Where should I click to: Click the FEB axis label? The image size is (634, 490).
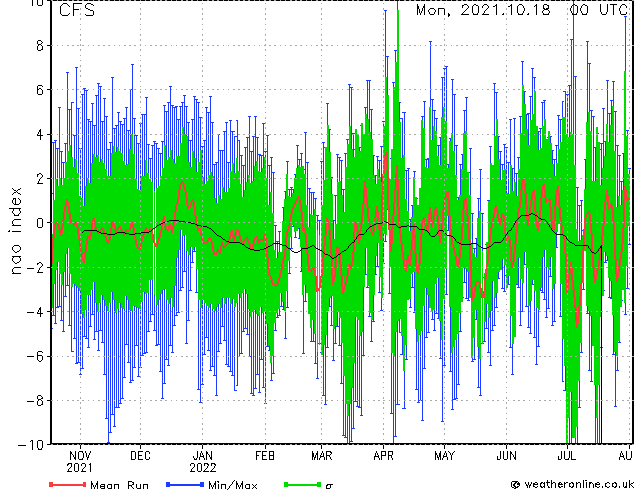pos(265,456)
